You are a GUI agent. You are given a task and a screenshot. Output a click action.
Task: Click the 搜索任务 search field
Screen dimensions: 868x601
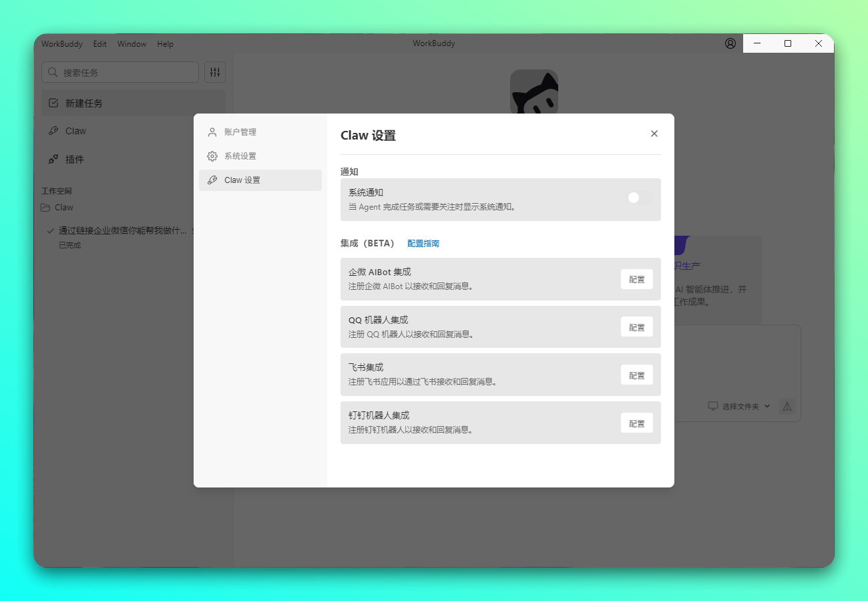pos(120,72)
